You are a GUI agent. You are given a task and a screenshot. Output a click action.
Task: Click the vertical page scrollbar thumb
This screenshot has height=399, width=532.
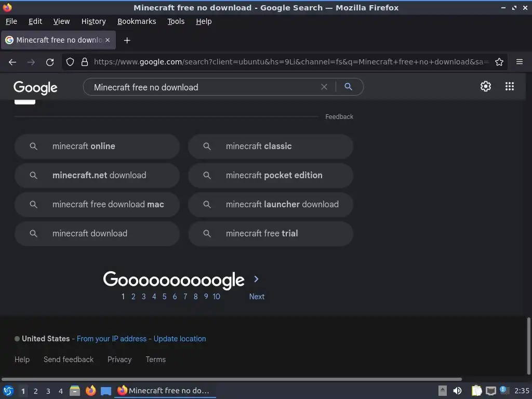point(528,345)
